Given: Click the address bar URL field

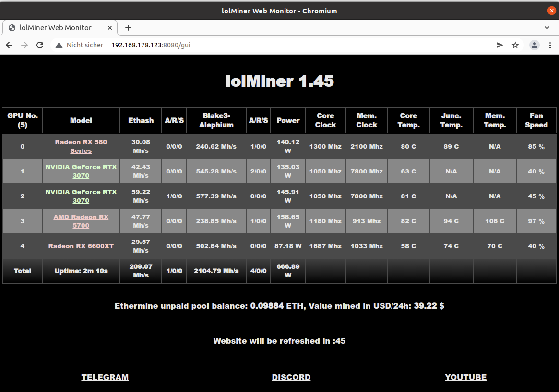Looking at the screenshot, I should [x=288, y=45].
